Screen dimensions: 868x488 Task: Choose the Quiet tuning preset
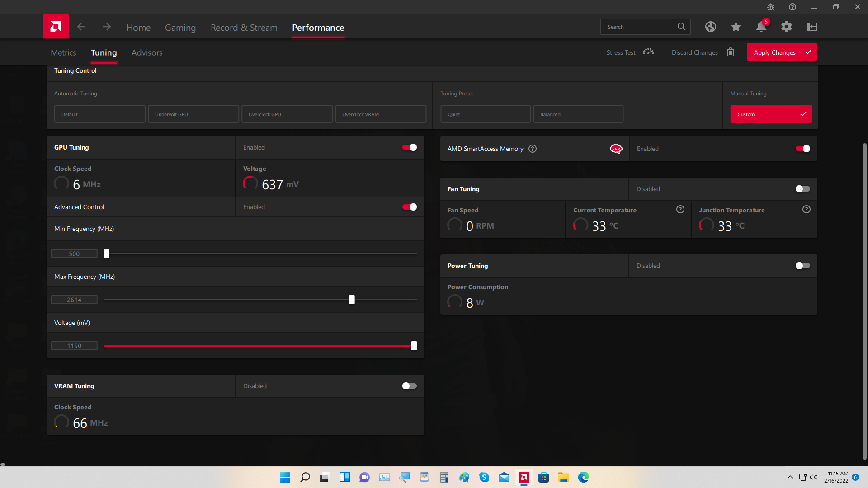[486, 114]
